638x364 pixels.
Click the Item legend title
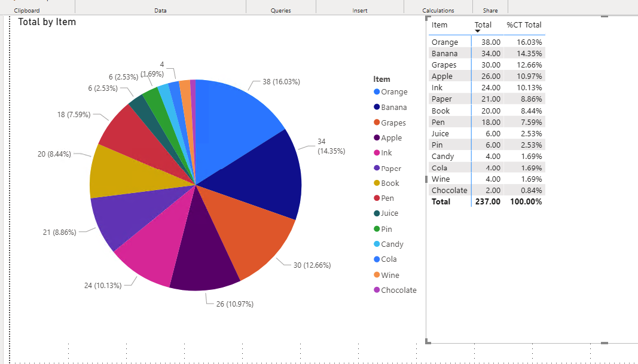(x=381, y=79)
